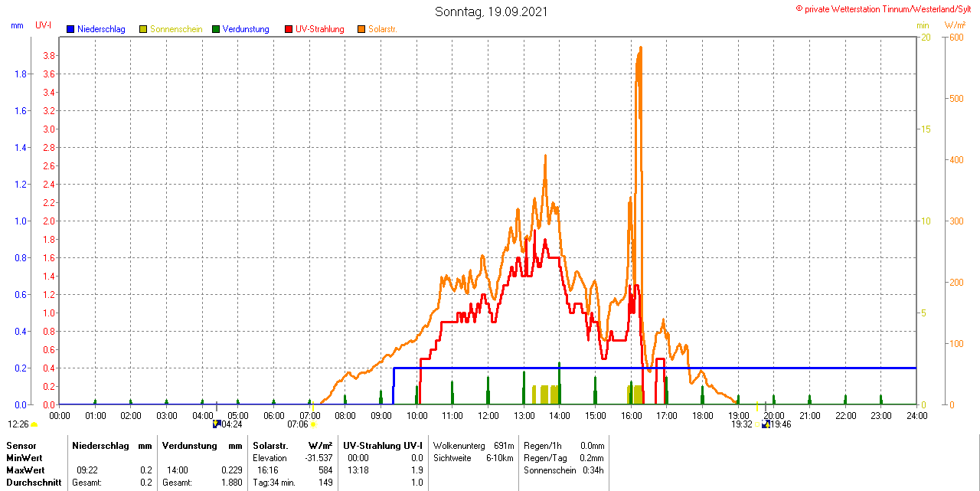
Task: Click the 20 label on min axis
Action: coord(926,38)
